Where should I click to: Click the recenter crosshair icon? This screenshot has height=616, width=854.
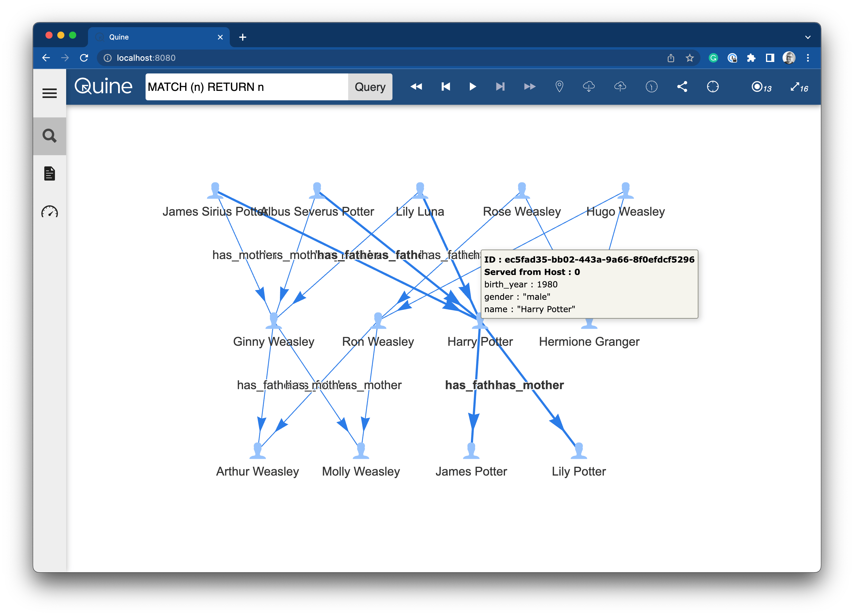click(x=713, y=86)
